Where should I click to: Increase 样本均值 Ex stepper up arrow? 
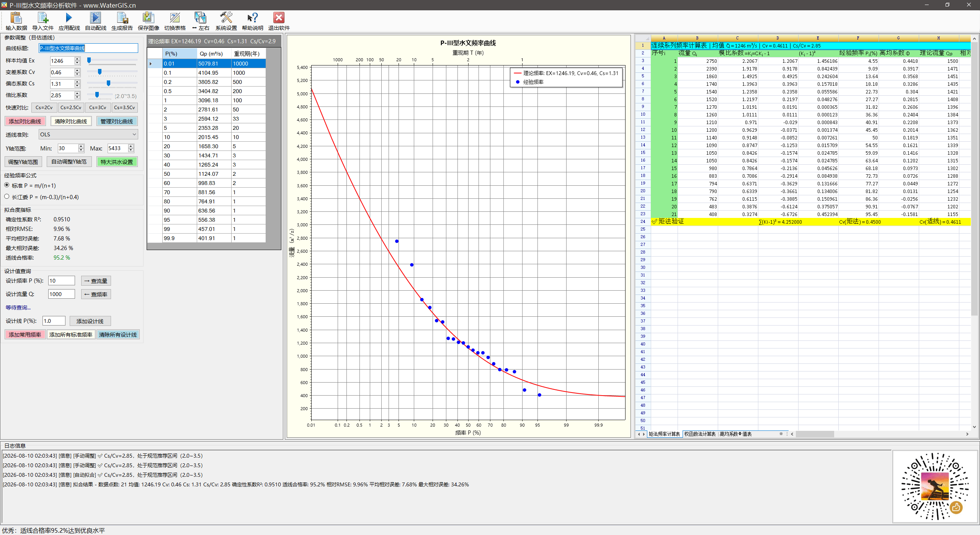(x=77, y=59)
